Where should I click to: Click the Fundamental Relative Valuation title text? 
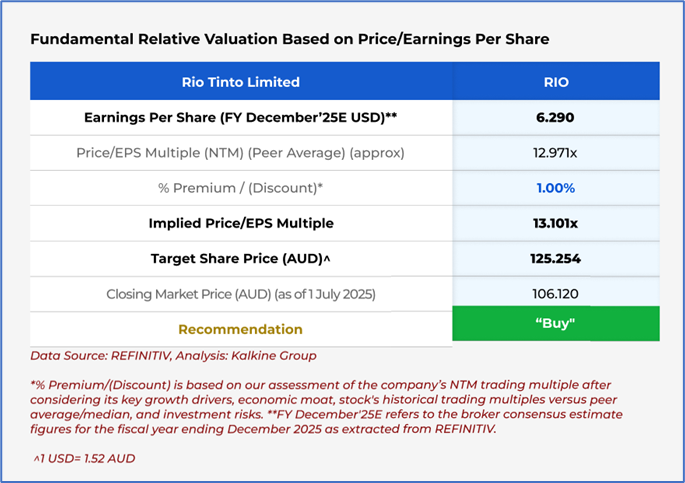(x=289, y=40)
